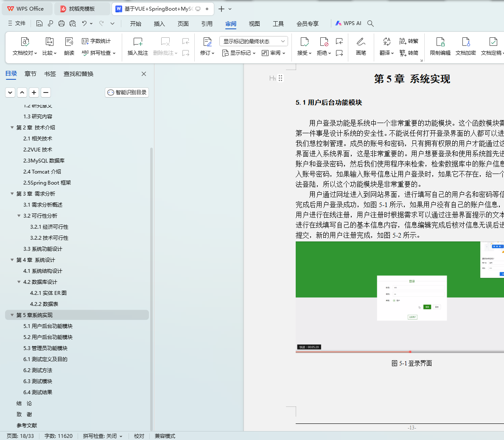Open the 翻译 translate tool
This screenshot has width=504, height=440.
(x=386, y=46)
